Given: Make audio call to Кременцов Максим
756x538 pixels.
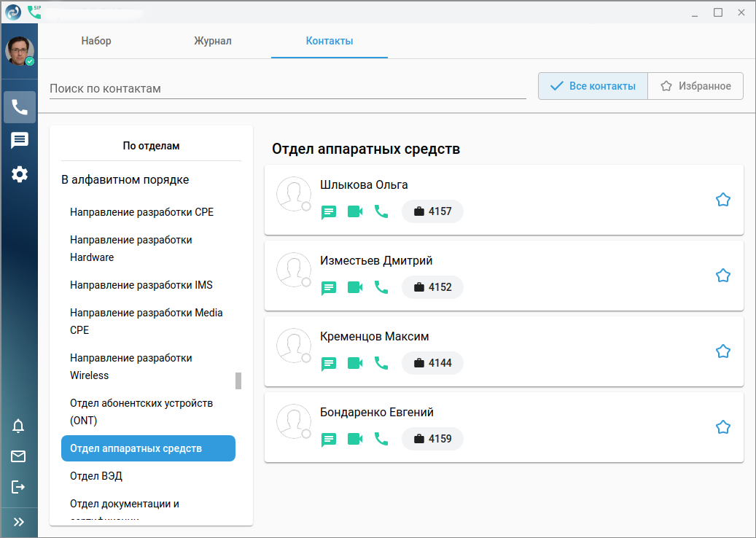Looking at the screenshot, I should click(381, 363).
